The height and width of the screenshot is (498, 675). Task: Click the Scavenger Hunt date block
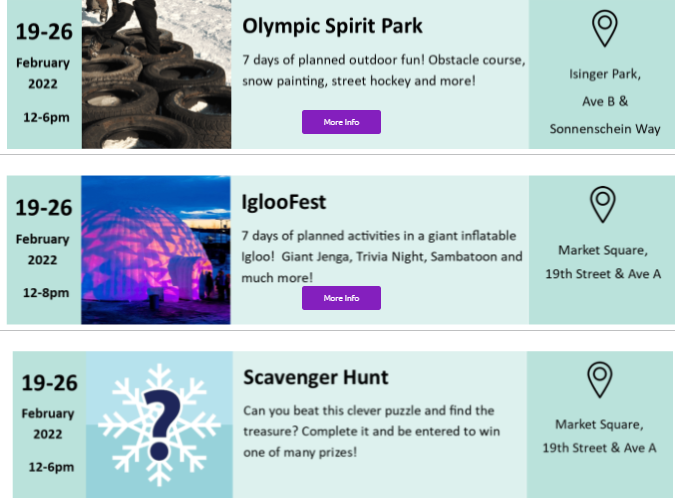(x=50, y=424)
